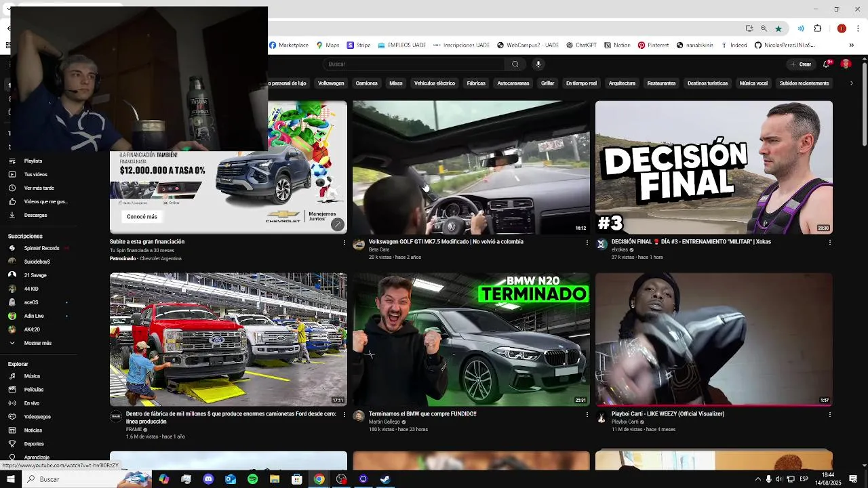Select the Subidos recientemente filter chip

tap(804, 83)
